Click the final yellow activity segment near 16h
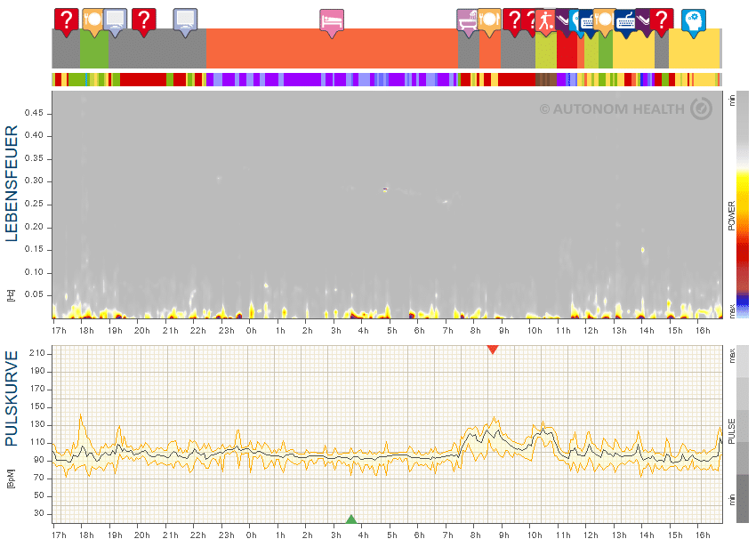Screen dimensions: 756x539 pos(694,48)
